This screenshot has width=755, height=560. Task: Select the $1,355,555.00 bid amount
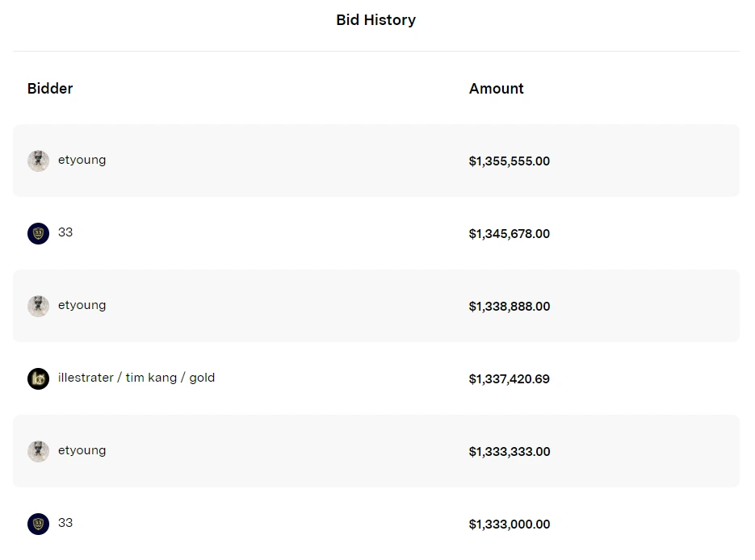(509, 161)
